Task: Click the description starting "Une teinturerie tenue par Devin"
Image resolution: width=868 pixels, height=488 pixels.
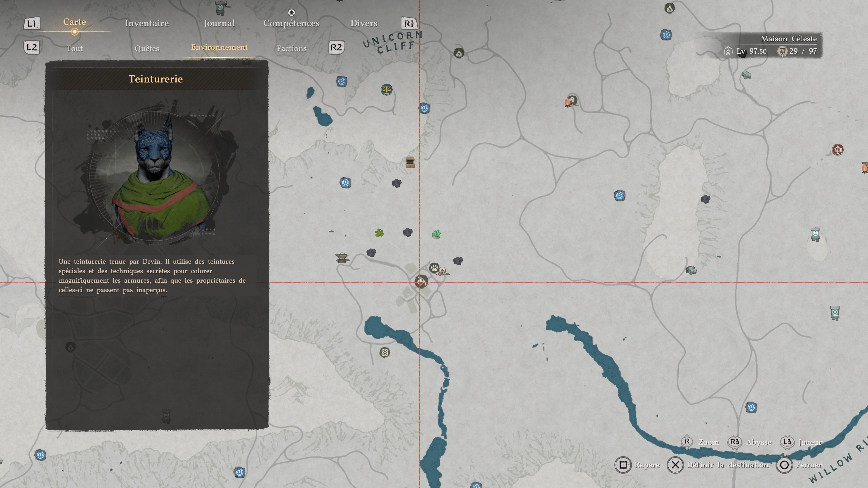Action: click(152, 275)
